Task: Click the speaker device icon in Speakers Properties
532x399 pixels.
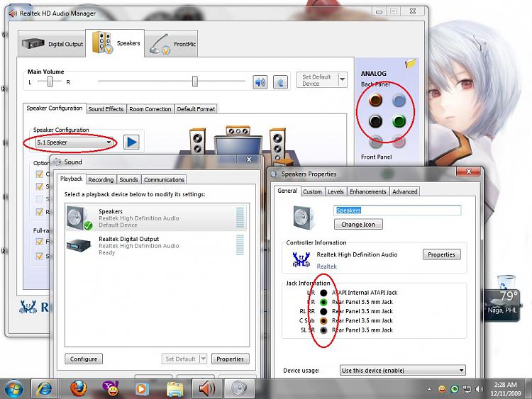Action: 304,218
